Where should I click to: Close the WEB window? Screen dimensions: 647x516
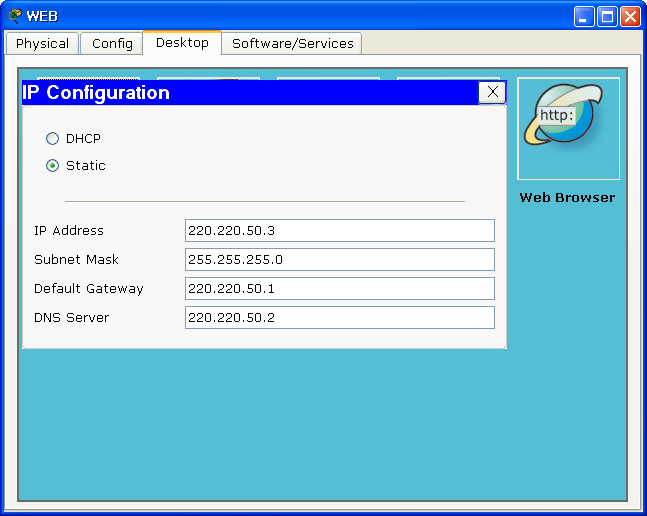(630, 16)
